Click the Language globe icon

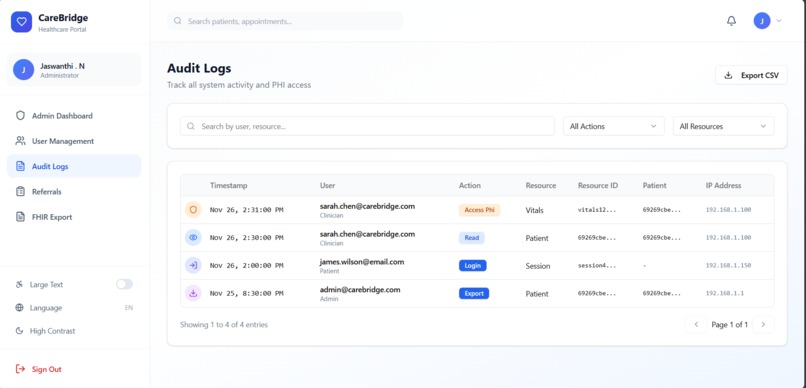pyautogui.click(x=20, y=308)
